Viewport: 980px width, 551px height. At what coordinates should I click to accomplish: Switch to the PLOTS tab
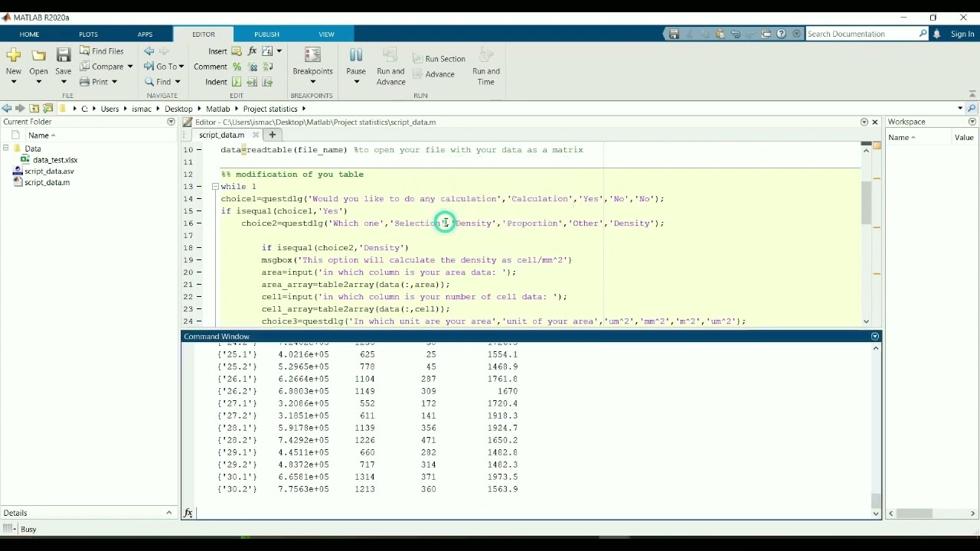coord(88,34)
